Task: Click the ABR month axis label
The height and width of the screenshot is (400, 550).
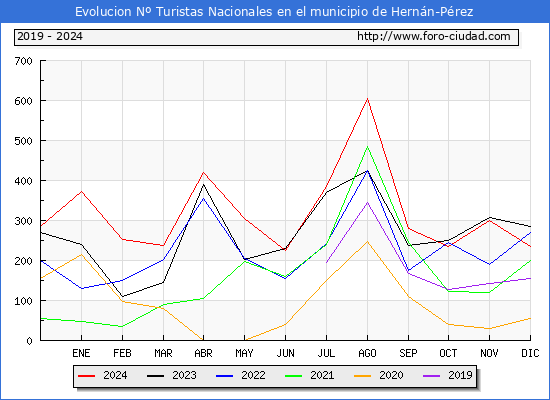Action: pyautogui.click(x=203, y=353)
